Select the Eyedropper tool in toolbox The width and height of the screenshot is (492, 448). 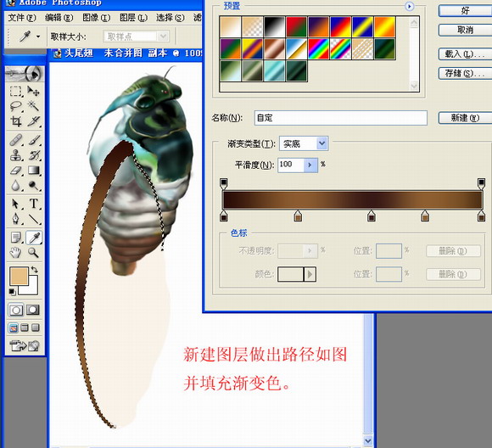click(x=33, y=238)
